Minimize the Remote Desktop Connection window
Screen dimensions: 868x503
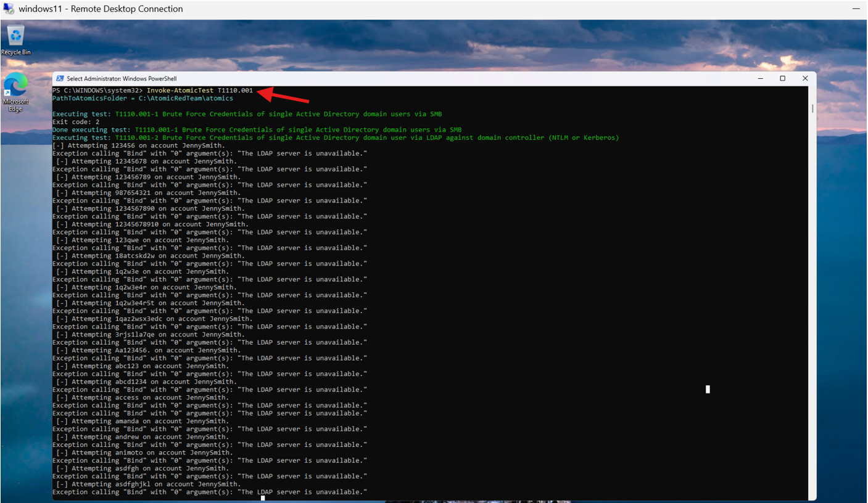[x=856, y=9]
